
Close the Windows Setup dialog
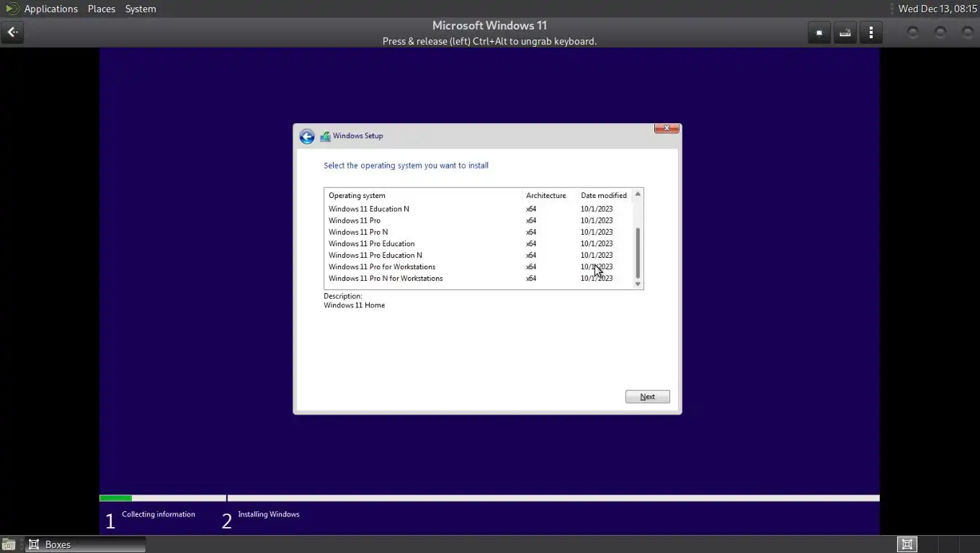667,128
